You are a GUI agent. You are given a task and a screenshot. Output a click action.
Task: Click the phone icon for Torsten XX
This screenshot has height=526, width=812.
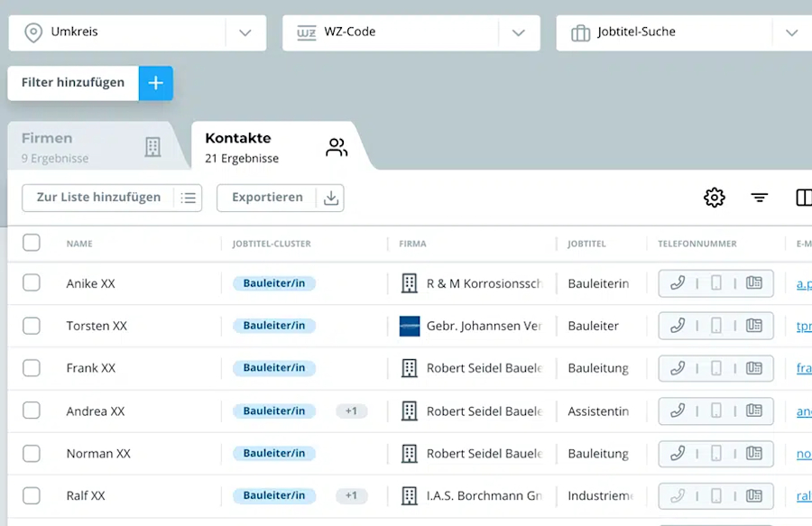pos(678,326)
